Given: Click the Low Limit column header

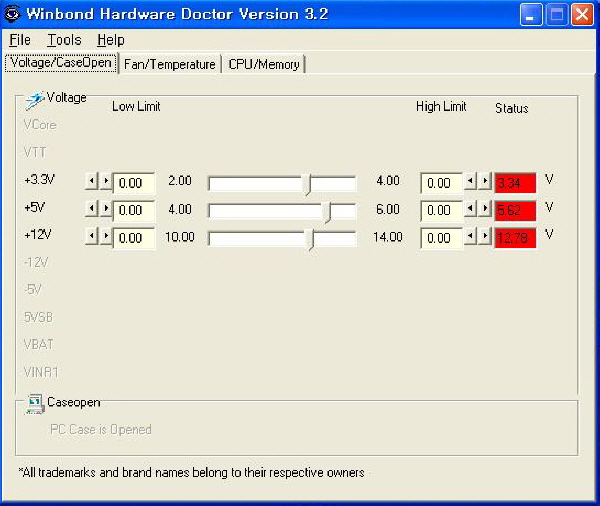Looking at the screenshot, I should (136, 106).
